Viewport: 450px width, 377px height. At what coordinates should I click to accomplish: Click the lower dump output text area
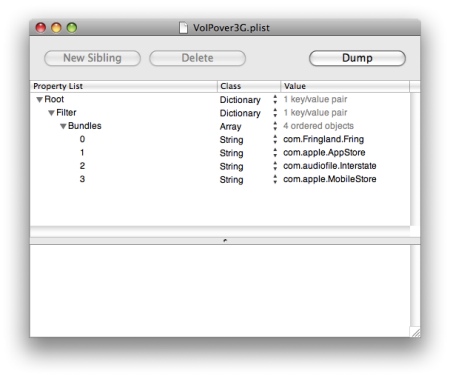coord(220,291)
